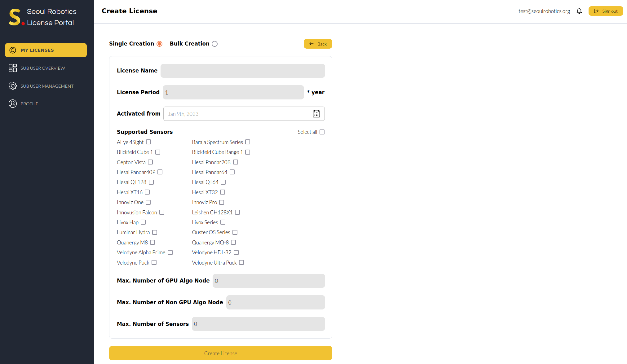Click the License Period field
This screenshot has height=364, width=627.
(x=233, y=92)
